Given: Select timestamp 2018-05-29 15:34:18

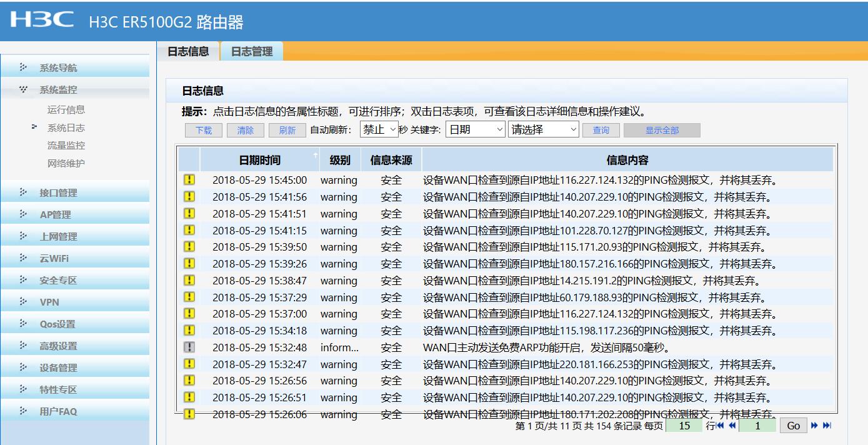Looking at the screenshot, I should pyautogui.click(x=260, y=331).
